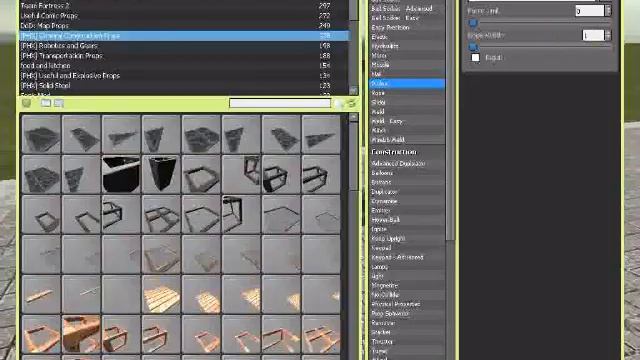Viewport: 640px width, 360px height.
Task: Click the Construction section header
Action: point(394,152)
